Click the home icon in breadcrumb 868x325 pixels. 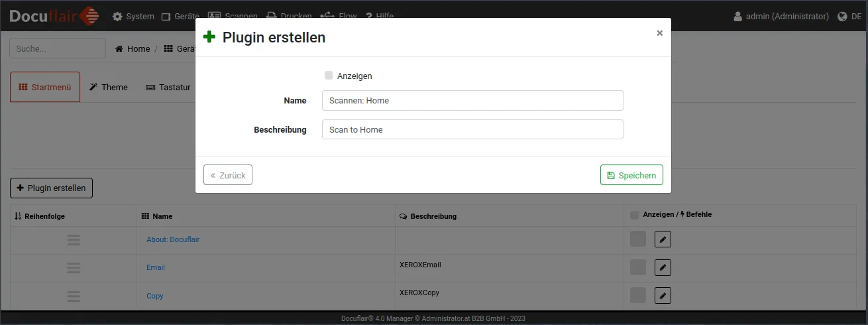click(120, 49)
